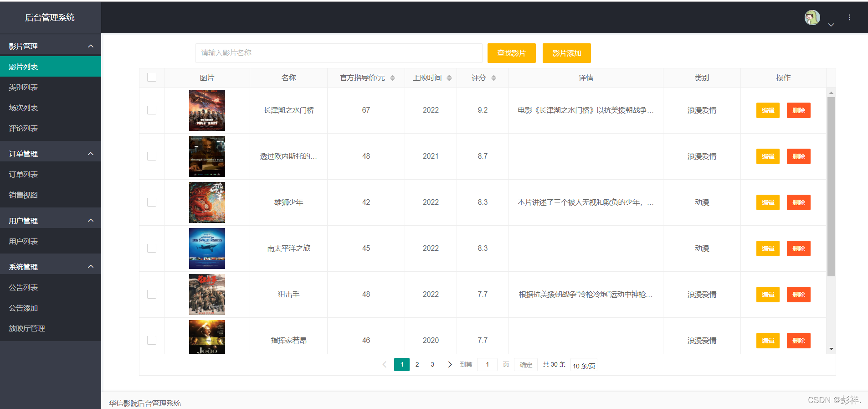Focus the movie name search field
This screenshot has height=409, width=868.
[339, 53]
